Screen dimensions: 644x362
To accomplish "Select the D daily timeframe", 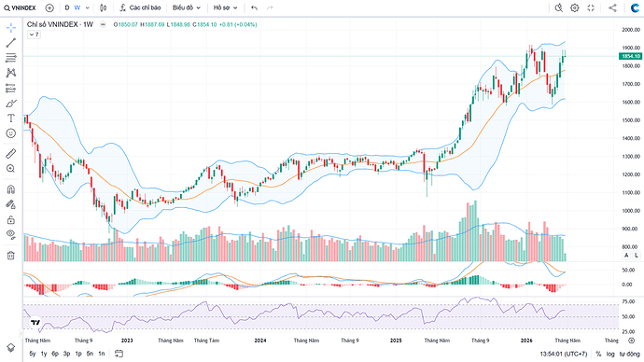I will point(67,7).
